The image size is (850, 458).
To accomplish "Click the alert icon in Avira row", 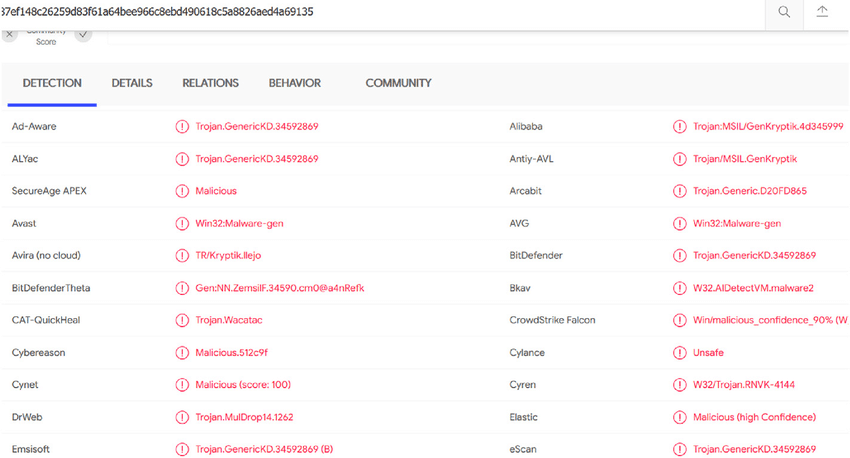I will pos(182,255).
